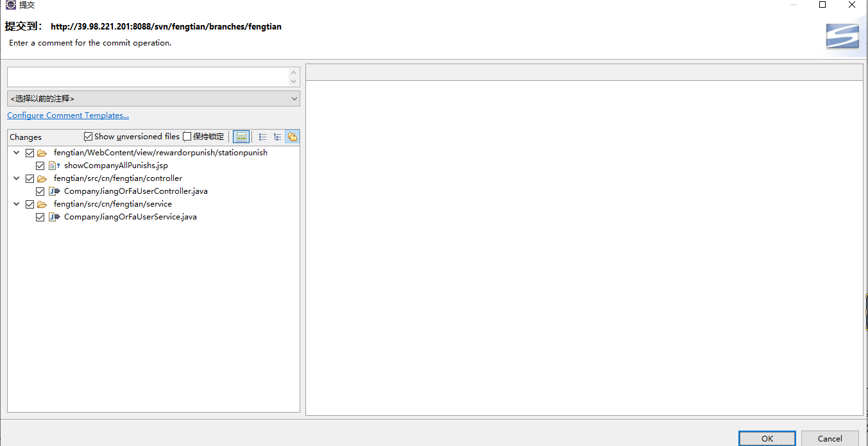Uncheck showCompanyAllPunishs.jsp from commit
The image size is (868, 446).
tap(40, 166)
